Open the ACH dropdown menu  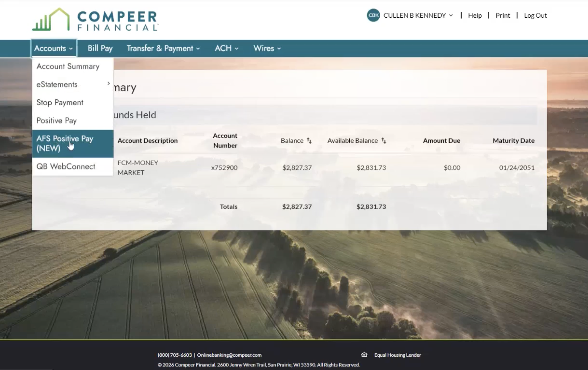pyautogui.click(x=226, y=48)
